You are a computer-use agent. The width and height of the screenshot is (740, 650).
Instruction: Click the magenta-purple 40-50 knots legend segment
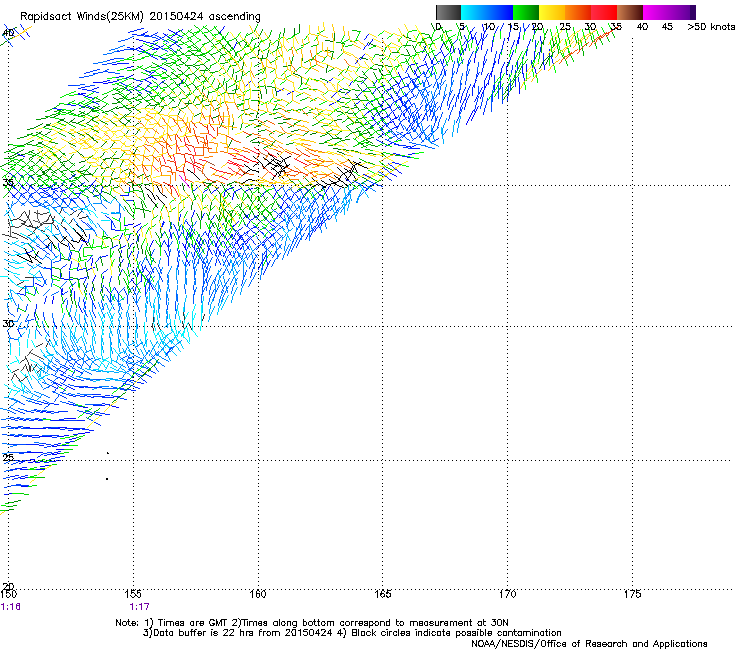(x=669, y=12)
